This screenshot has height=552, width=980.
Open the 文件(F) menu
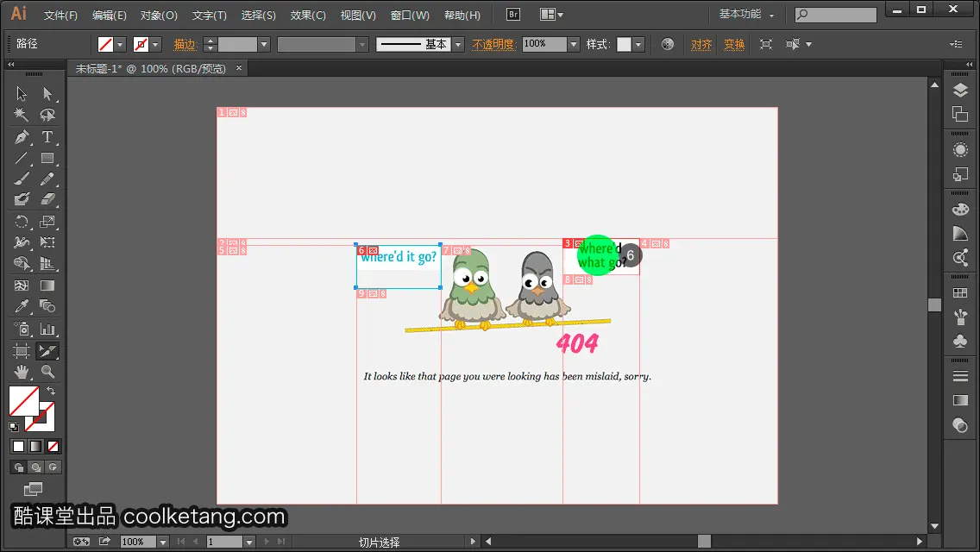(x=60, y=15)
